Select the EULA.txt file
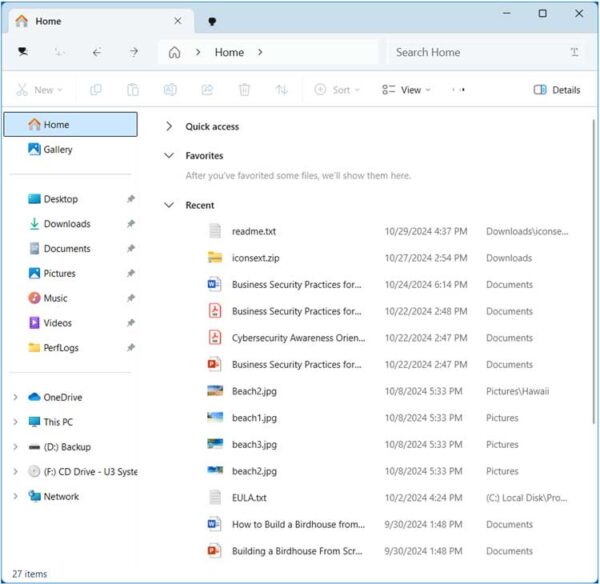This screenshot has height=584, width=600. tap(249, 497)
